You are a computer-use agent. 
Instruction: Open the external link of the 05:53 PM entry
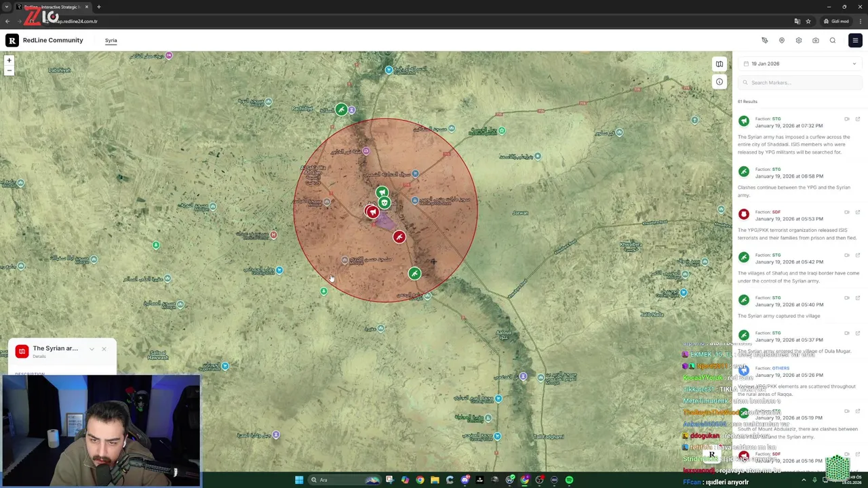click(857, 212)
